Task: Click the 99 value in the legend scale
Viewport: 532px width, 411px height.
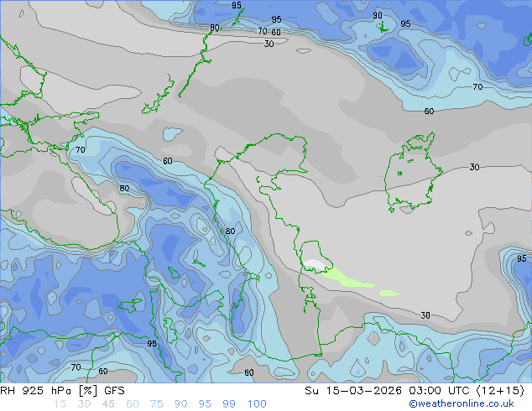Action: pyautogui.click(x=229, y=404)
